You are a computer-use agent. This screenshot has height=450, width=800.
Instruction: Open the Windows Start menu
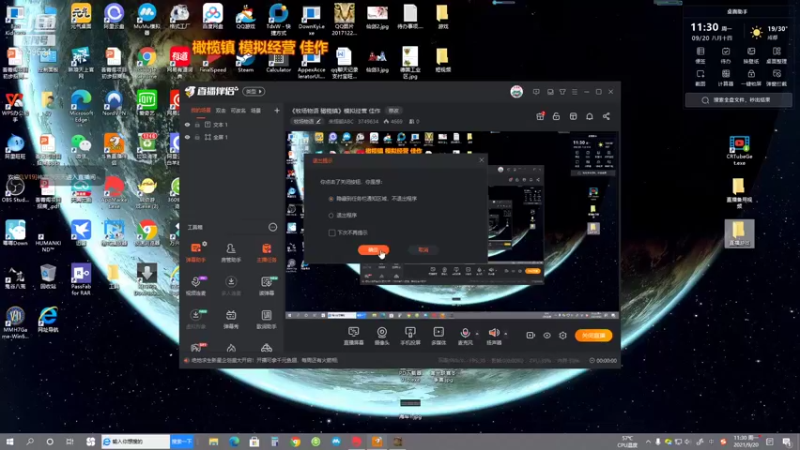(10, 441)
